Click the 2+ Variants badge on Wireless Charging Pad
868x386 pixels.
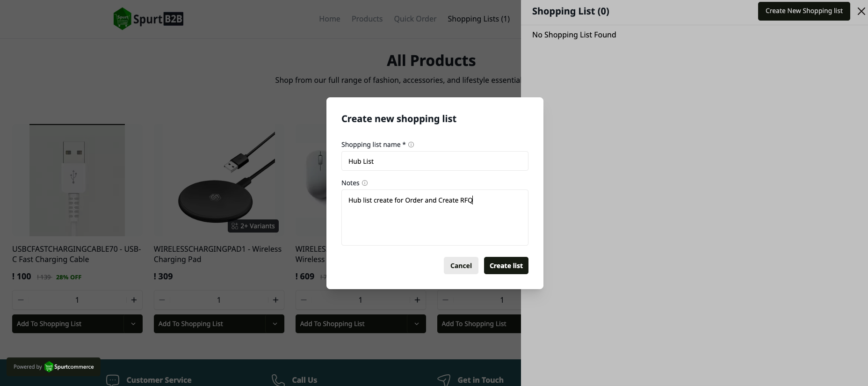tap(253, 226)
